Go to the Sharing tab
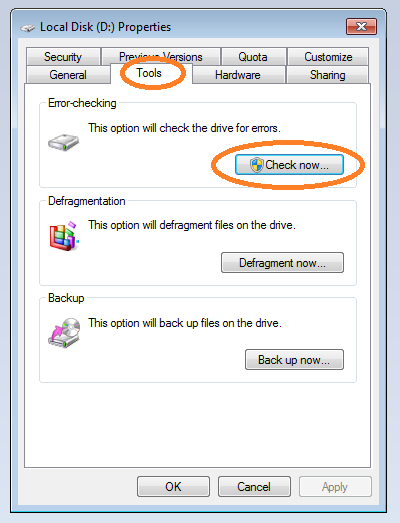The height and width of the screenshot is (523, 400). (x=327, y=75)
